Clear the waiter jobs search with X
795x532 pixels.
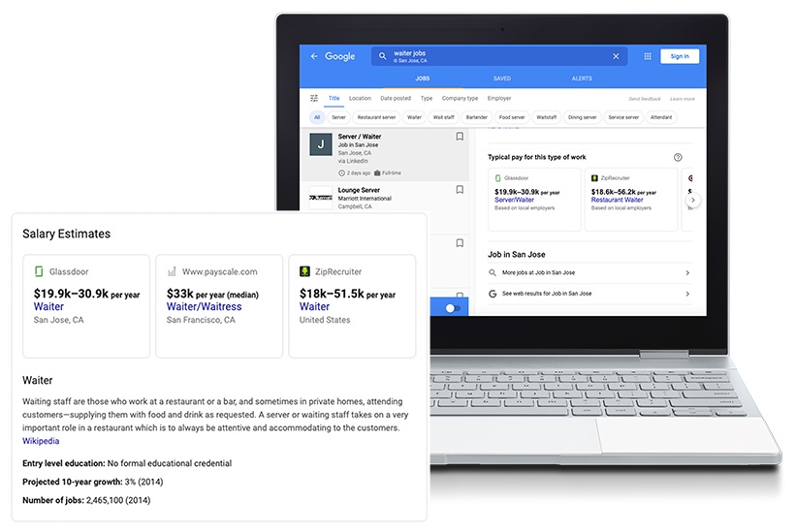pyautogui.click(x=616, y=56)
